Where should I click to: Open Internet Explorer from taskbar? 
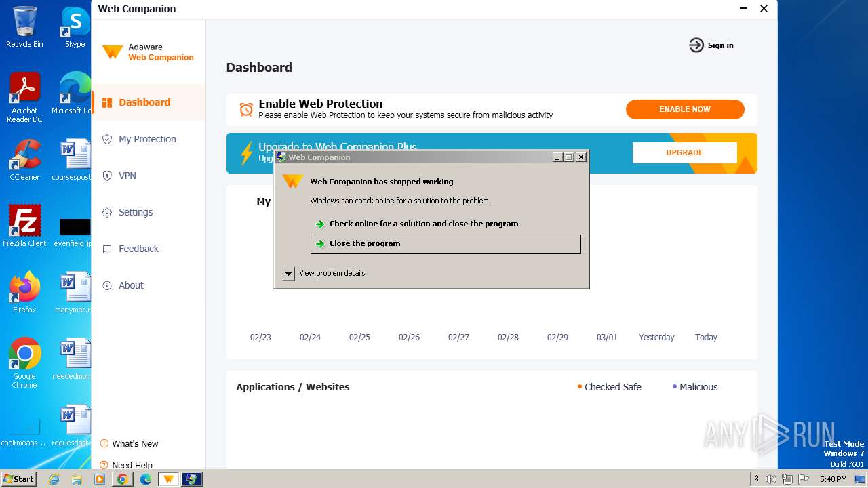(54, 479)
